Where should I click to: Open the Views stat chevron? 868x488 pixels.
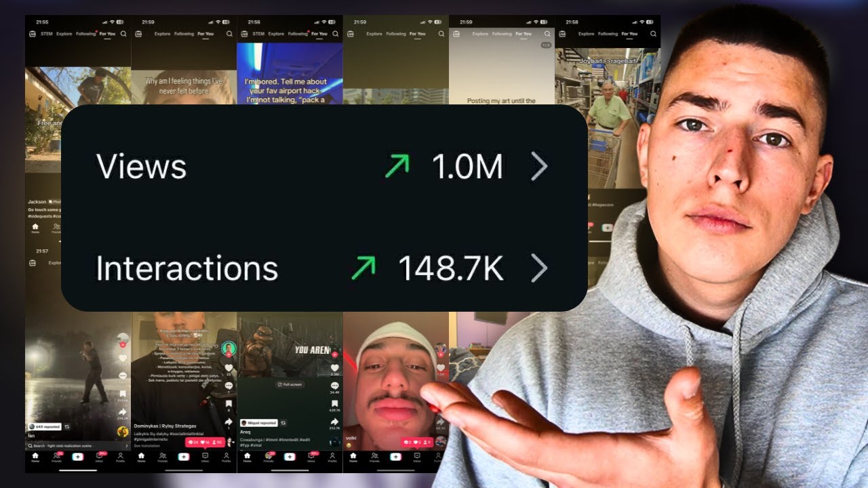point(539,166)
